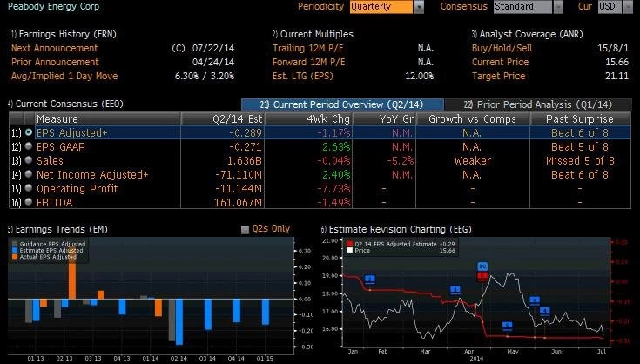Click the Buy/Hold/Sell value 15/8/1
640x364 pixels.
pyautogui.click(x=613, y=48)
